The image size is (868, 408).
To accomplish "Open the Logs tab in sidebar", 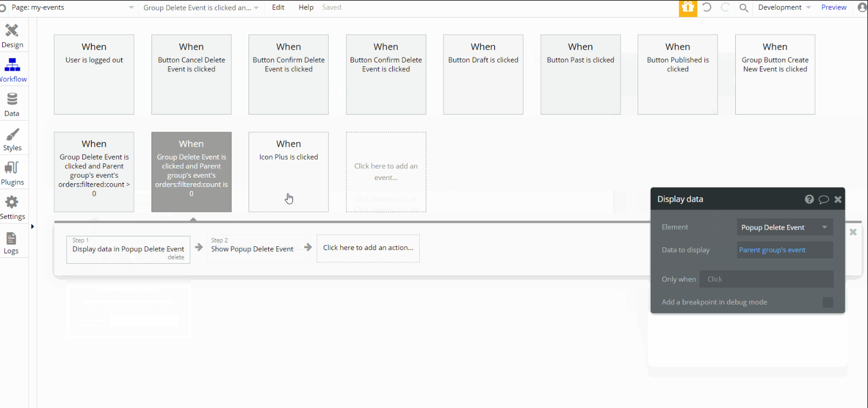I will pos(12,242).
